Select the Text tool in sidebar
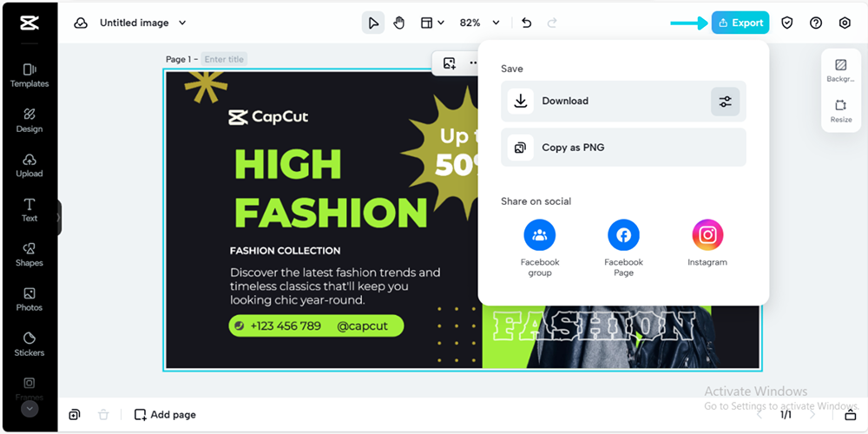The image size is (868, 434). click(x=30, y=210)
